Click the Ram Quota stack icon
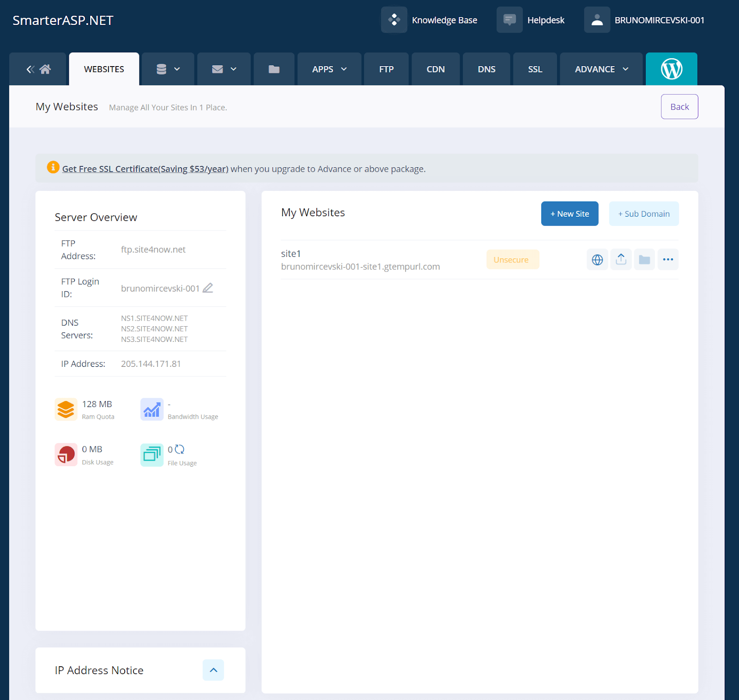Image resolution: width=739 pixels, height=700 pixels. 66,409
